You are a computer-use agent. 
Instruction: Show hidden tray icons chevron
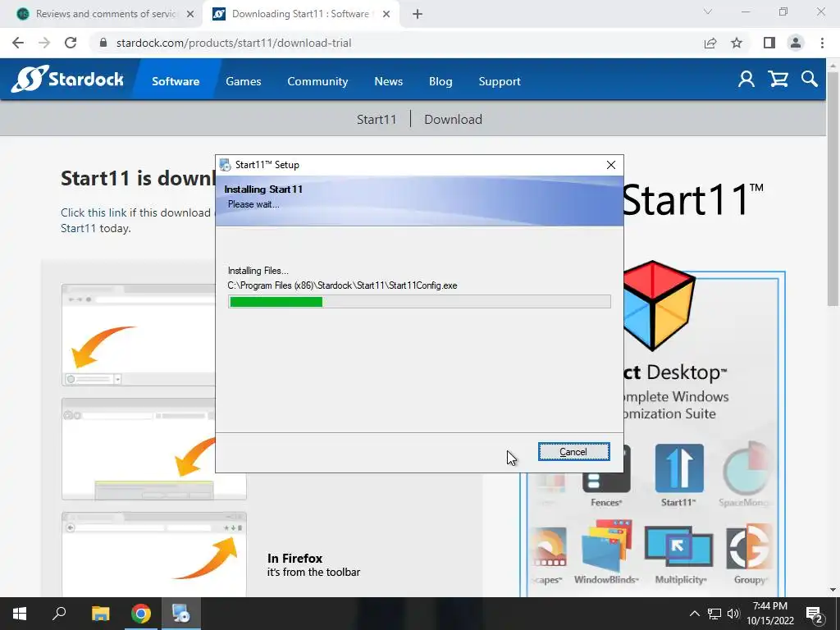click(694, 614)
